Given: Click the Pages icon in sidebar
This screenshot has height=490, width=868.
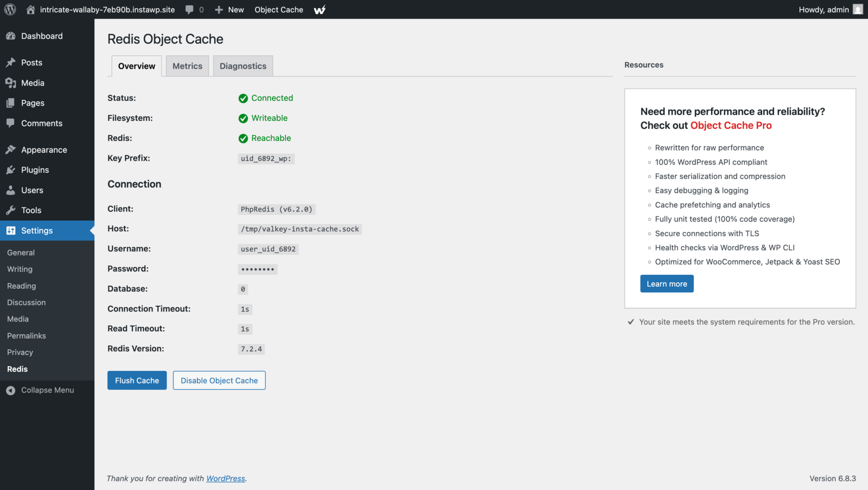Looking at the screenshot, I should coord(11,102).
